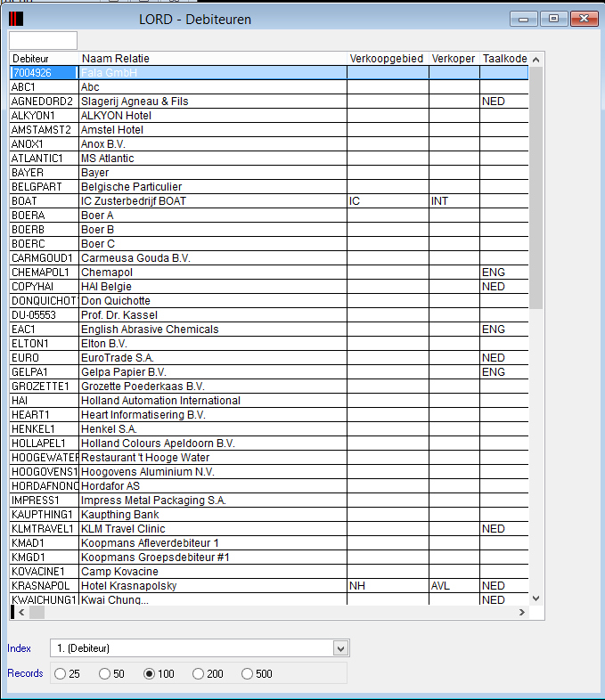The height and width of the screenshot is (700, 605).
Task: Select the Boer B row
Action: [x=269, y=230]
